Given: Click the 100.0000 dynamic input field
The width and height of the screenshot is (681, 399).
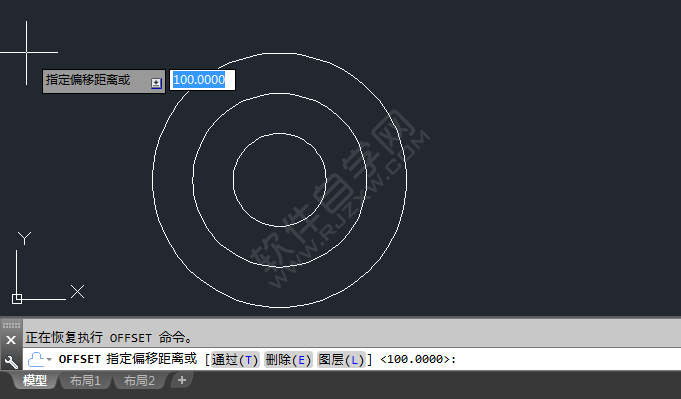Looking at the screenshot, I should [x=202, y=80].
